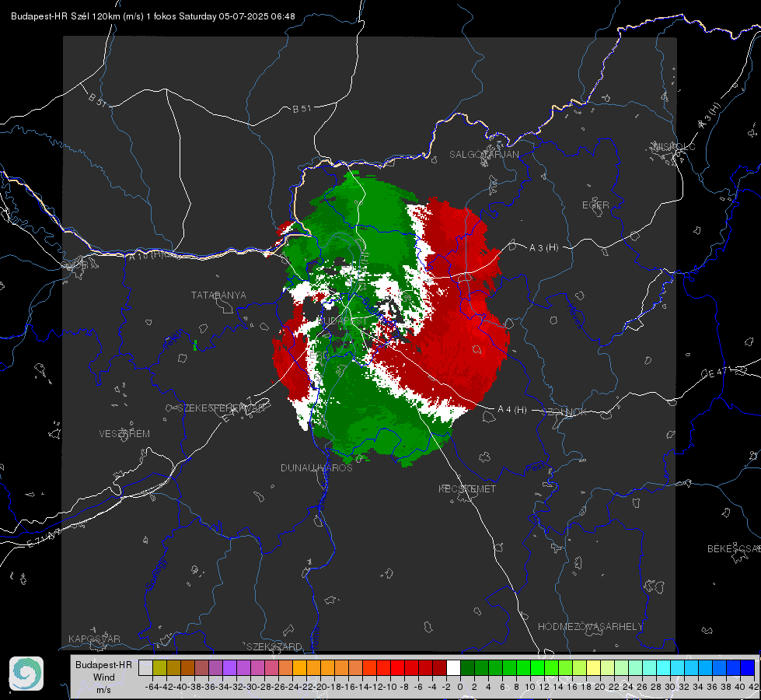Viewport: 761px width, 700px height.
Task: Click the light grey first legend swatch
Action: click(x=145, y=667)
